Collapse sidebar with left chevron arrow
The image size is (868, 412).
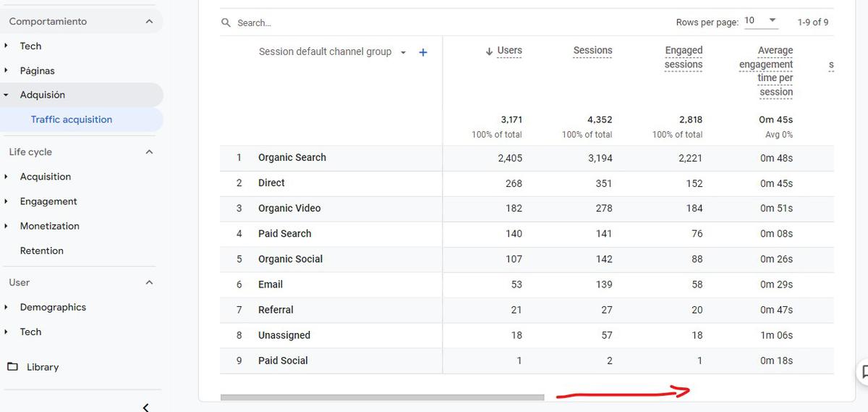pos(145,407)
